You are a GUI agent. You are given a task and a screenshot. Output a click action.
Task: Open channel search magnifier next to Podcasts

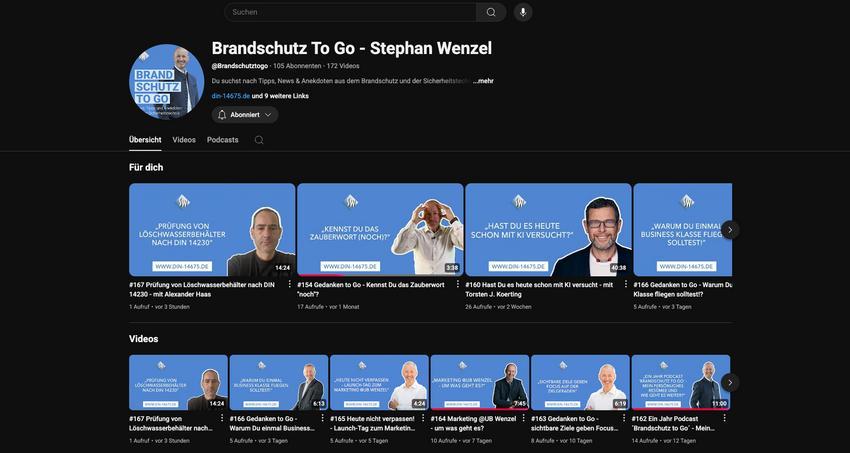(259, 140)
